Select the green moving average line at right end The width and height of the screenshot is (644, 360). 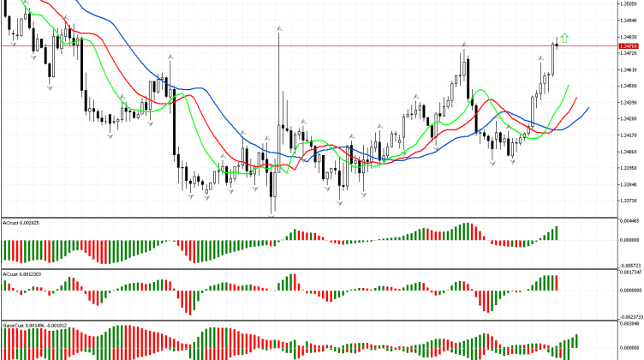tap(568, 86)
